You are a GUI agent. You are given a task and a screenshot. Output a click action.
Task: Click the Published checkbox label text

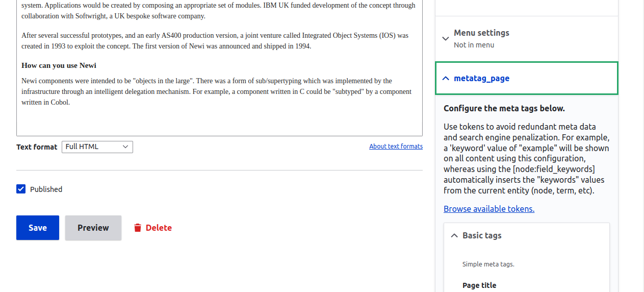[46, 189]
